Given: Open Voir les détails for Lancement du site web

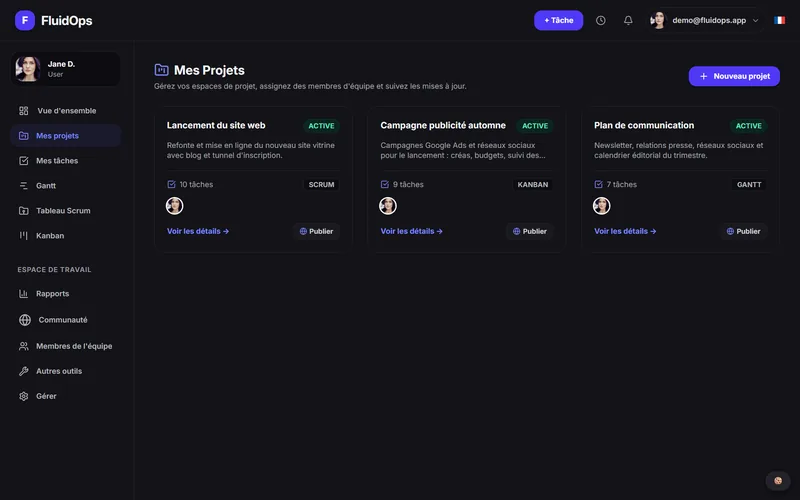Looking at the screenshot, I should 198,231.
